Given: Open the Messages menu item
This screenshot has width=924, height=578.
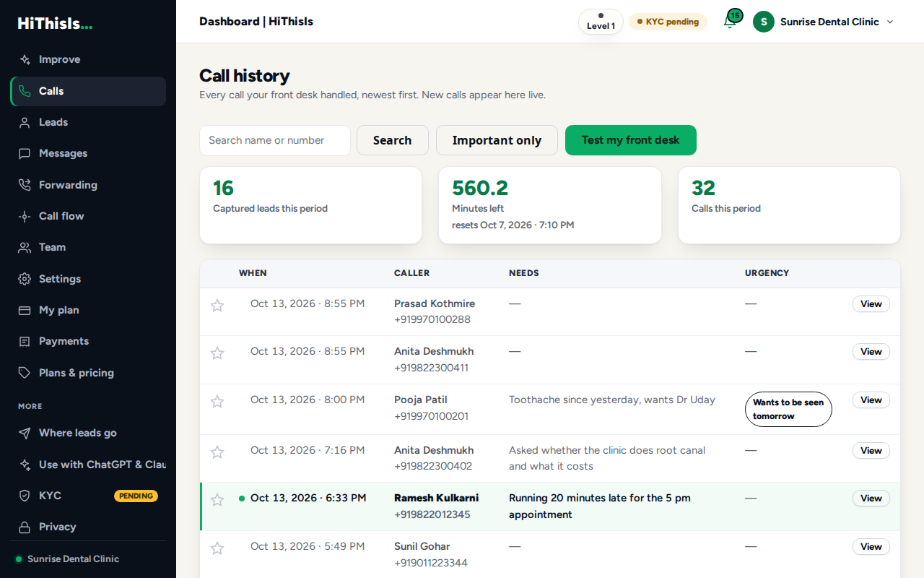Looking at the screenshot, I should point(88,154).
